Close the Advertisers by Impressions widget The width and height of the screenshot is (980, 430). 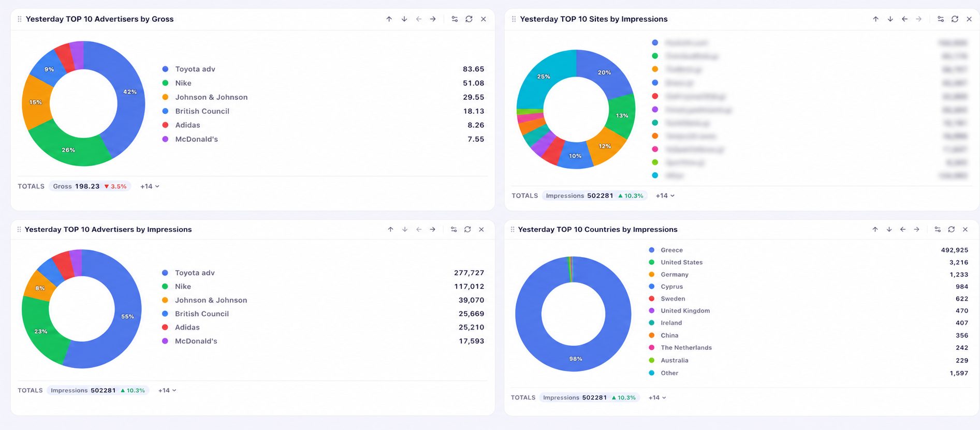[481, 229]
